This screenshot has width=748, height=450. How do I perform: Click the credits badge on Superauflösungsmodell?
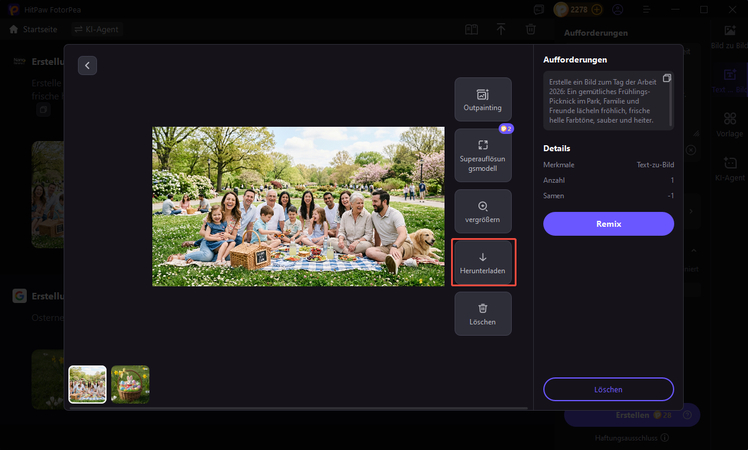(506, 129)
